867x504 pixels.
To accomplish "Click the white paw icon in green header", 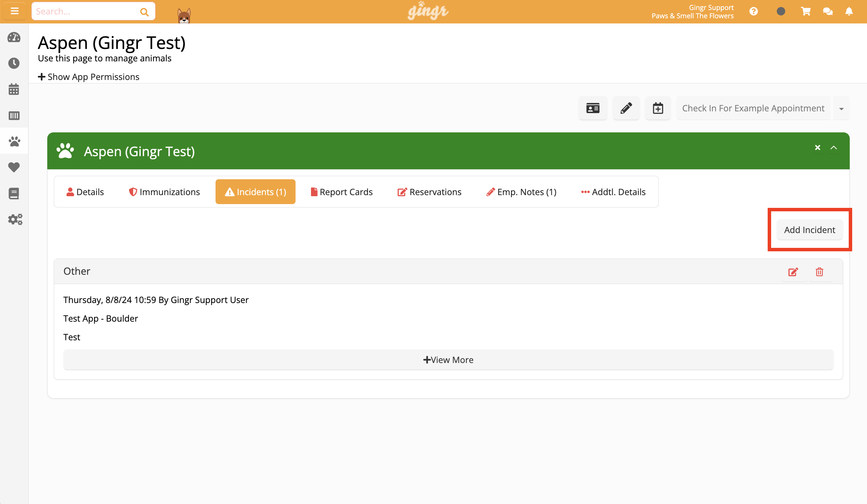I will [x=65, y=151].
